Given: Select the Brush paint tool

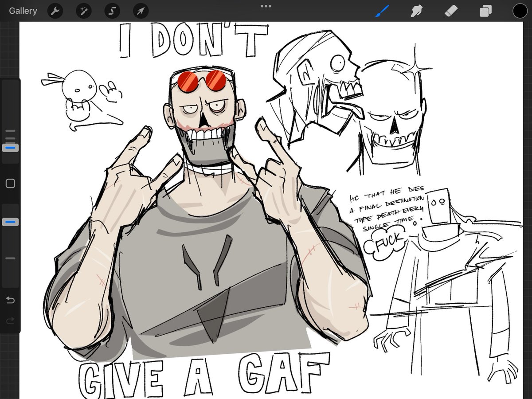Looking at the screenshot, I should click(382, 11).
